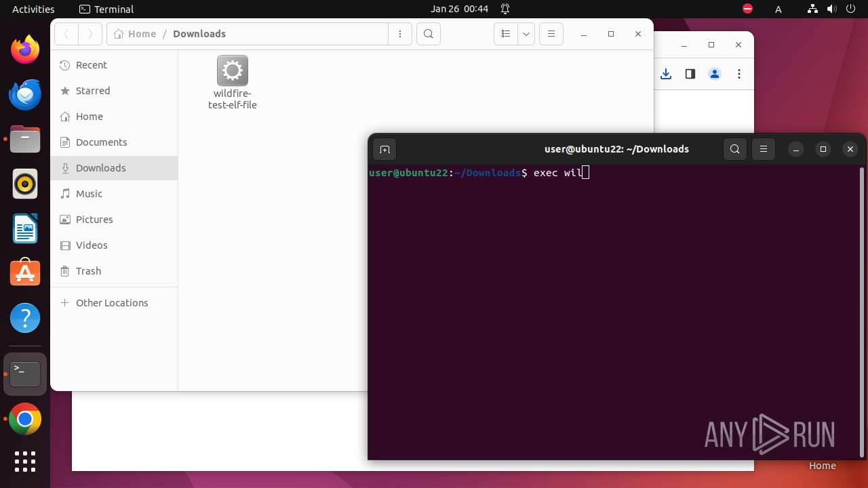Launch Thunderbird Mail from the dock
Viewport: 868px width, 488px height.
(25, 94)
